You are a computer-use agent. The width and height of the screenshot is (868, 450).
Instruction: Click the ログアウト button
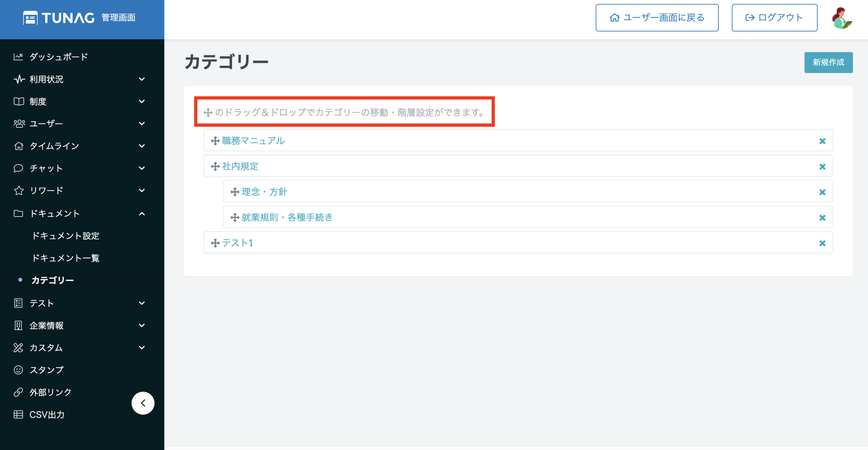point(774,18)
